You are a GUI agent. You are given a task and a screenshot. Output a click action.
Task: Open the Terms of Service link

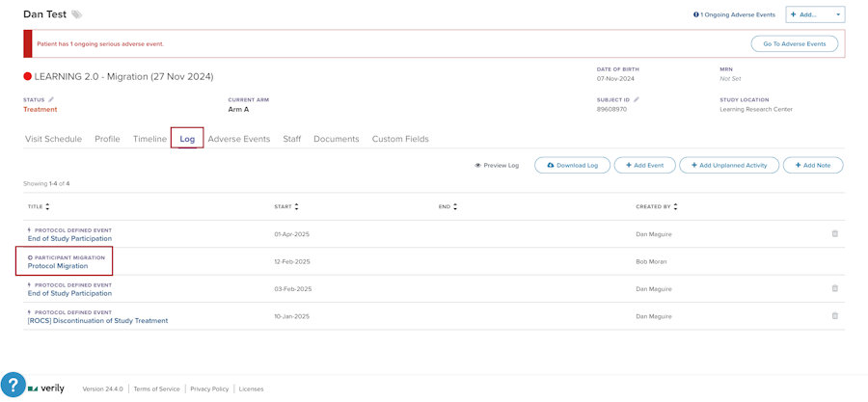click(158, 389)
